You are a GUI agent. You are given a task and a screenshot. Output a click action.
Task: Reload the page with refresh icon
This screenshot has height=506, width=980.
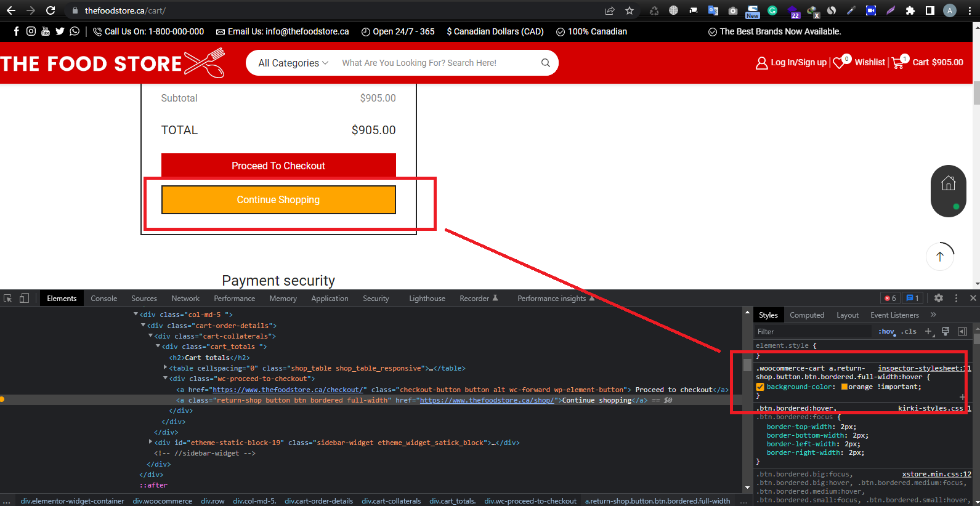point(51,10)
